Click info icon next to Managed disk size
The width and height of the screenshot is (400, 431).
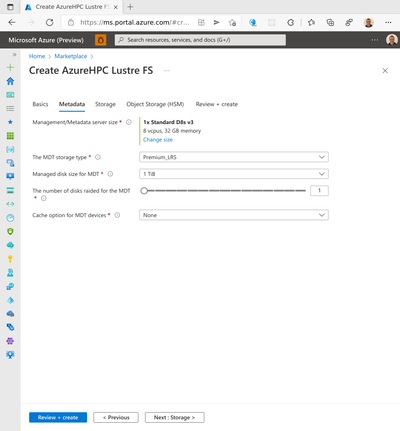(110, 174)
